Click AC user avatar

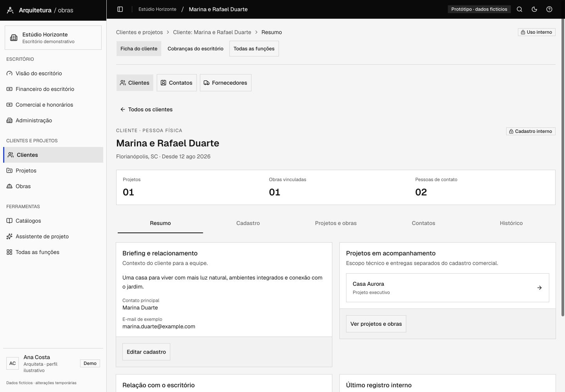13,363
